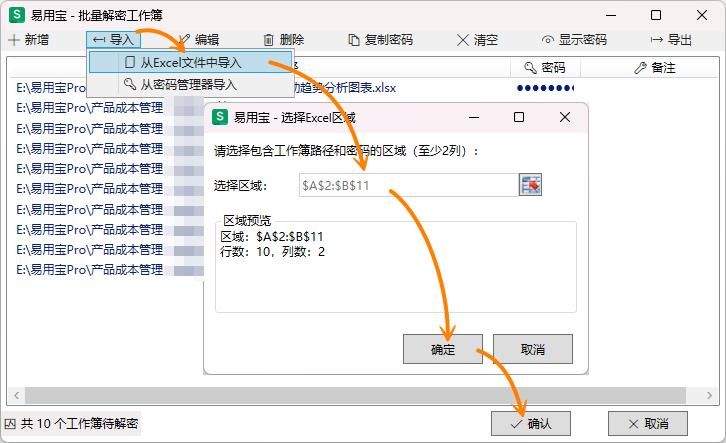The height and width of the screenshot is (443, 726).
Task: Click the 新增 add toolbar button
Action: [28, 40]
